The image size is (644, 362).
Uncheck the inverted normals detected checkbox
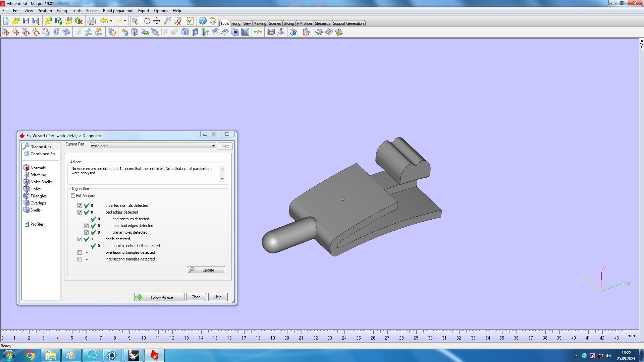79,205
